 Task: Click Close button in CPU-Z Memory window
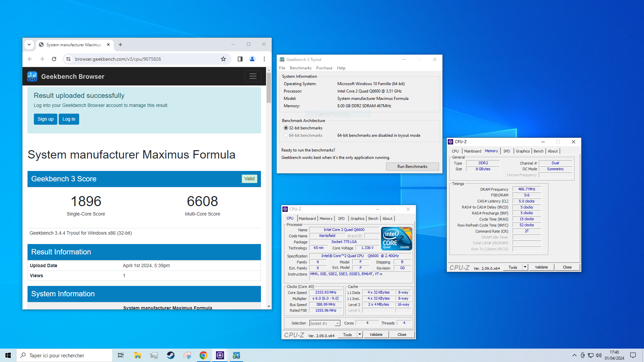pos(567,267)
